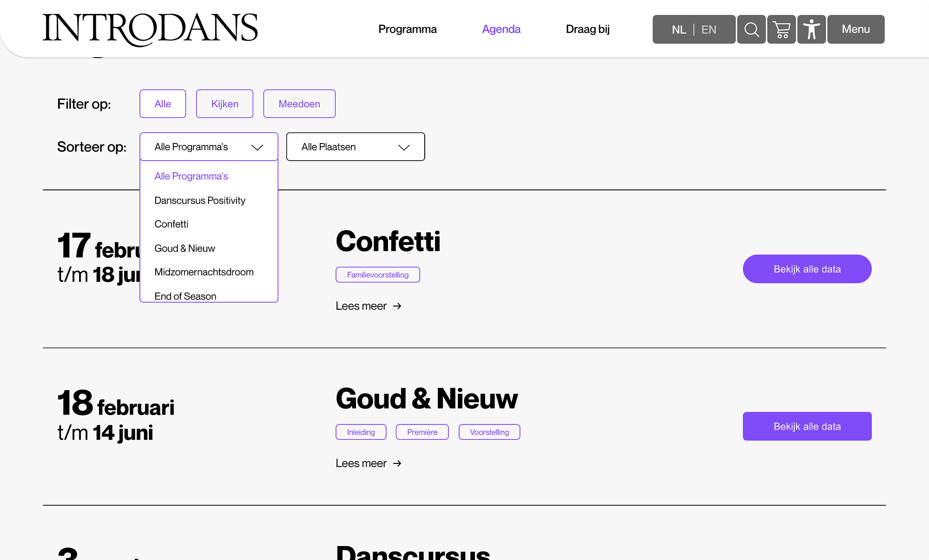Go to Draag bij page

tap(587, 29)
